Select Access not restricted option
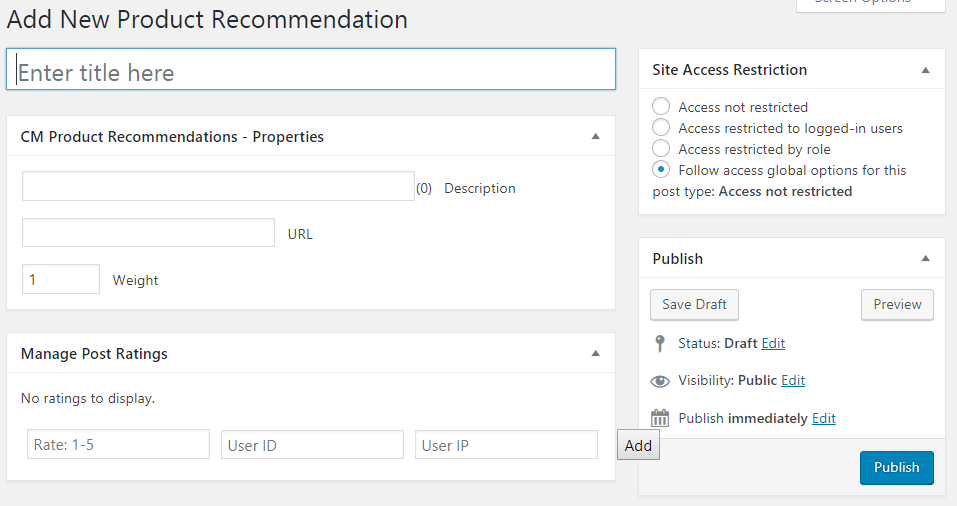 click(661, 107)
